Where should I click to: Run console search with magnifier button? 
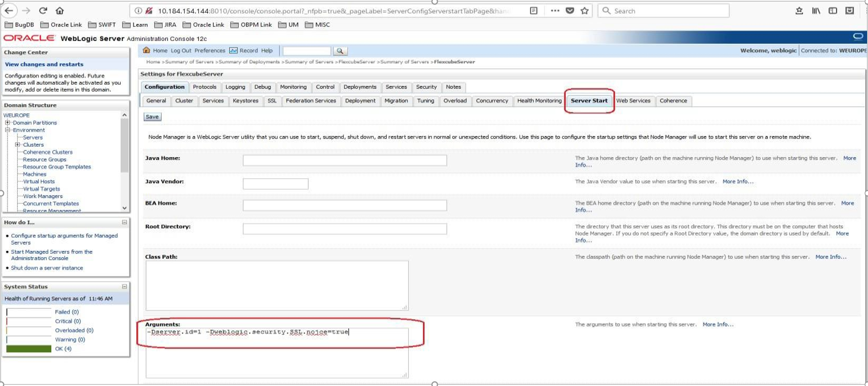coord(340,51)
